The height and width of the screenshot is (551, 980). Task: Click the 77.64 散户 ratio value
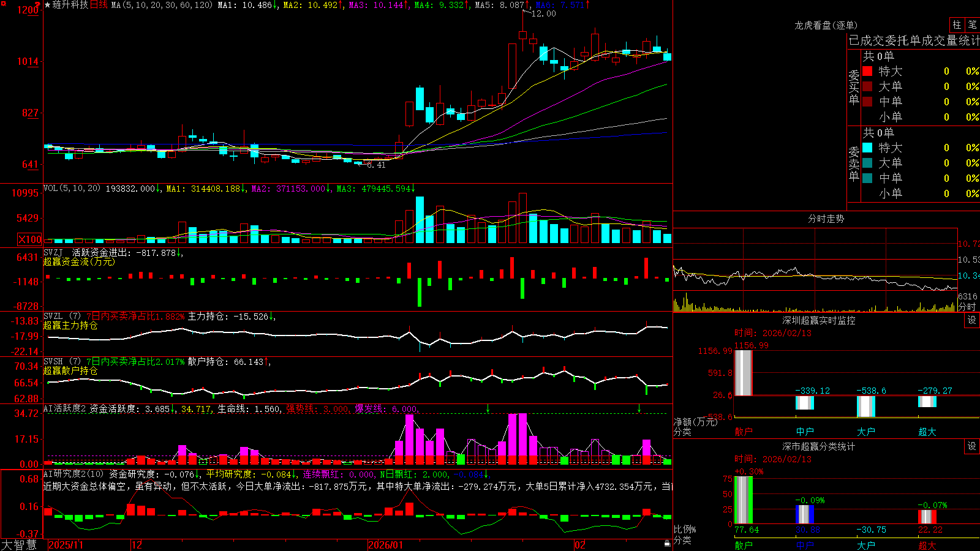(747, 530)
